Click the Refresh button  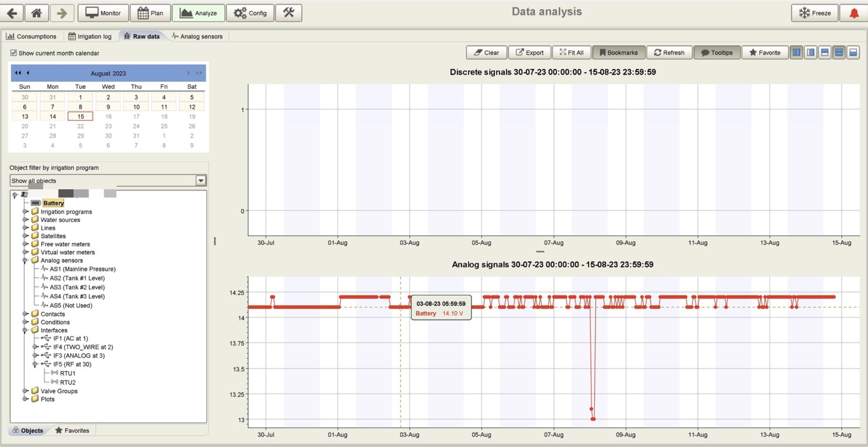click(x=669, y=53)
